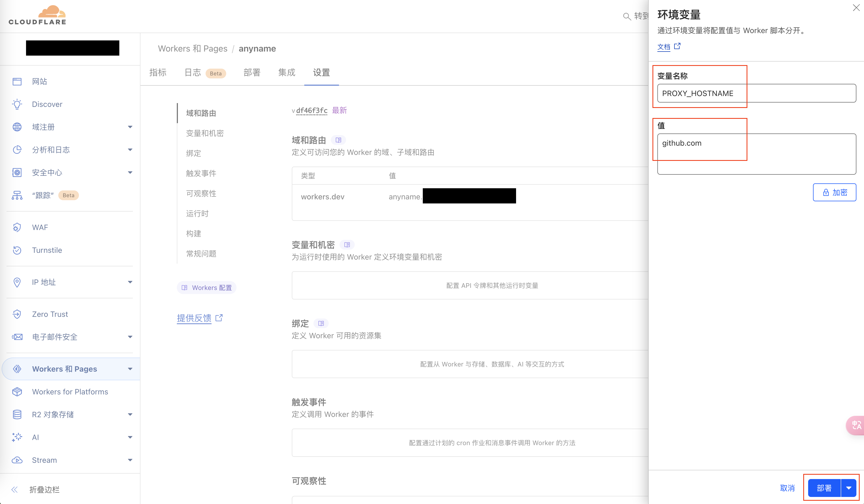Click the 变量和机密 settings section
The width and height of the screenshot is (864, 504).
(203, 133)
